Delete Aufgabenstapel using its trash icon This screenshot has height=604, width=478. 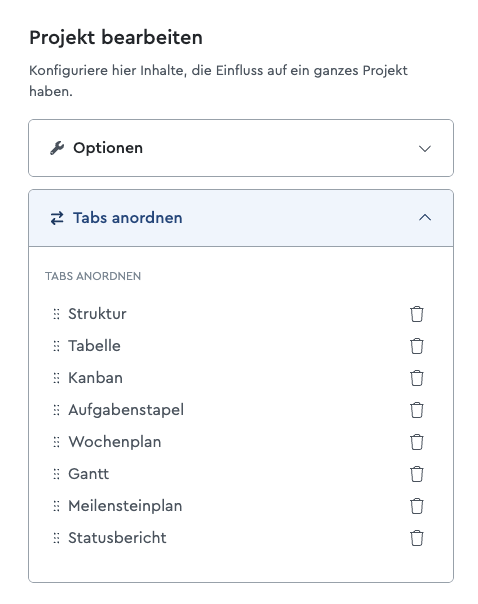(x=416, y=410)
